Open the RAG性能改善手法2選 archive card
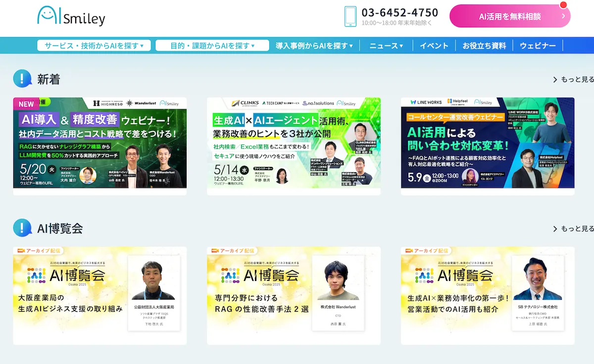 click(294, 295)
